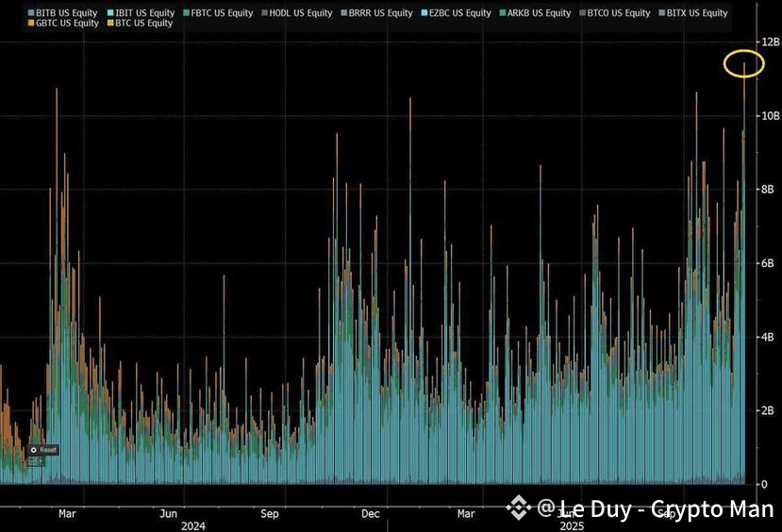Select the EZBC US Equity legend entry

pos(457,13)
